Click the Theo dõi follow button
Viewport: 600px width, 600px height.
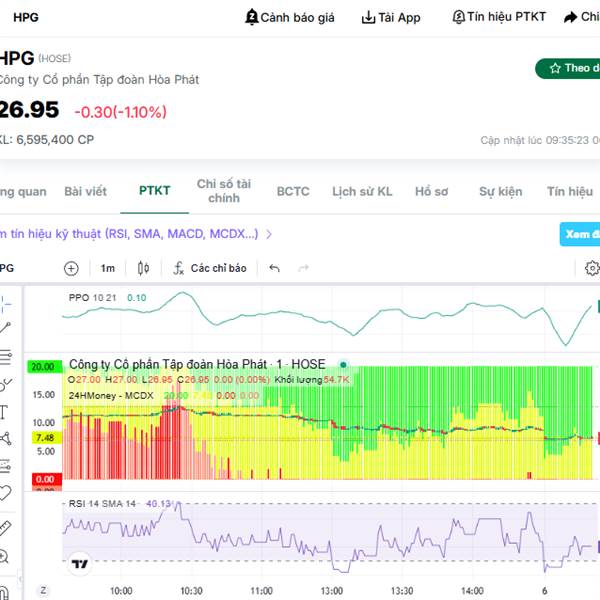pyautogui.click(x=567, y=68)
